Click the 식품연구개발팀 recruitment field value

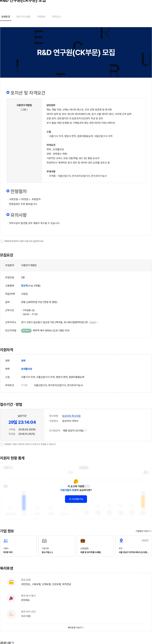[x=29, y=265]
